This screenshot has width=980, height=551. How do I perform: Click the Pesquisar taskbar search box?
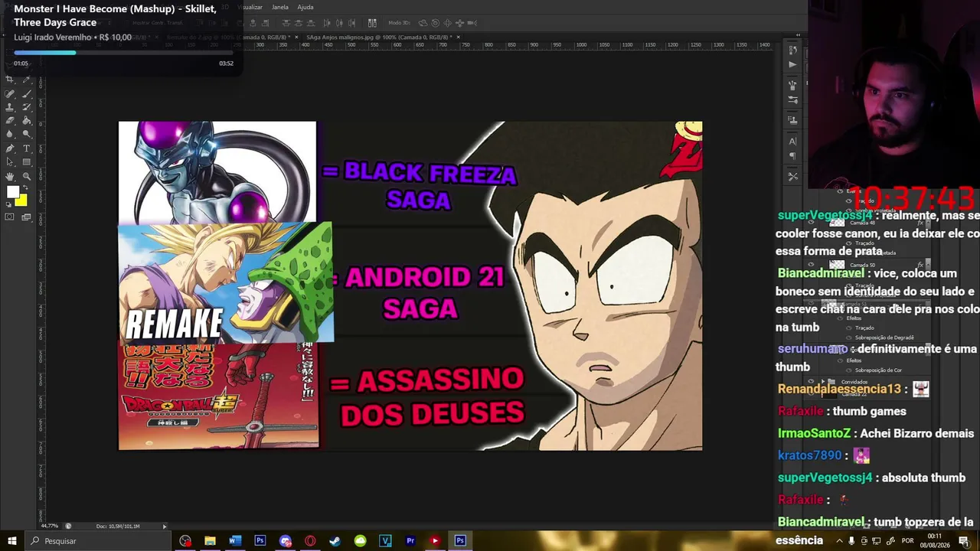pos(100,541)
